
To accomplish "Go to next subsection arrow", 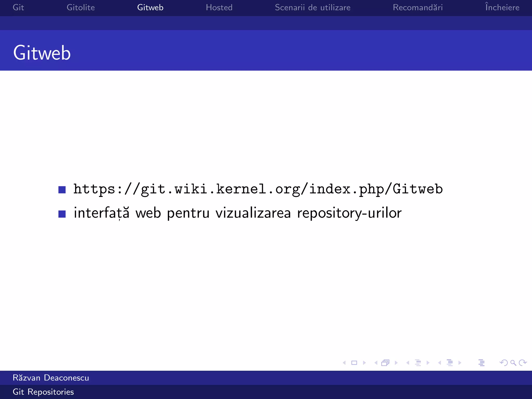I will [x=428, y=363].
